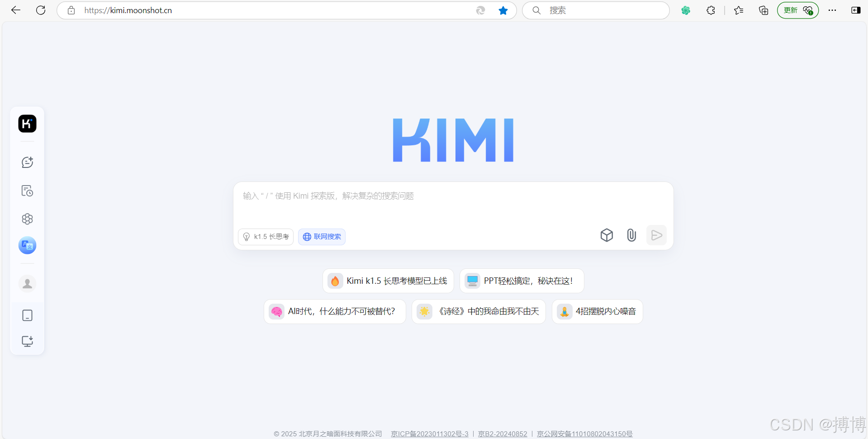Open 京B2-20240852 footer link
This screenshot has height=439, width=868.
(x=503, y=434)
